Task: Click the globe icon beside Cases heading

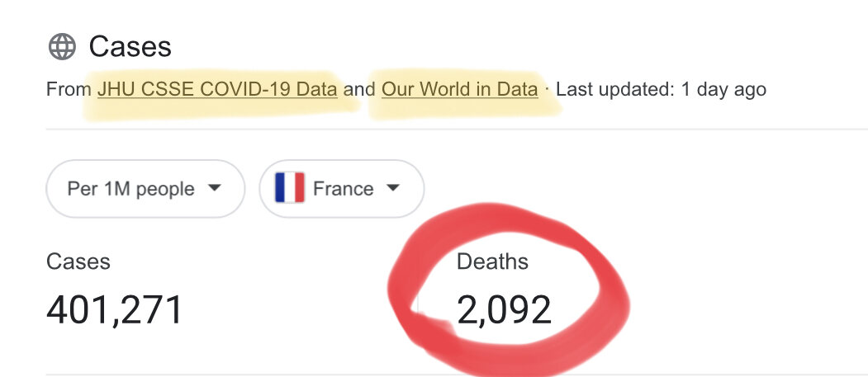Action: click(x=62, y=46)
